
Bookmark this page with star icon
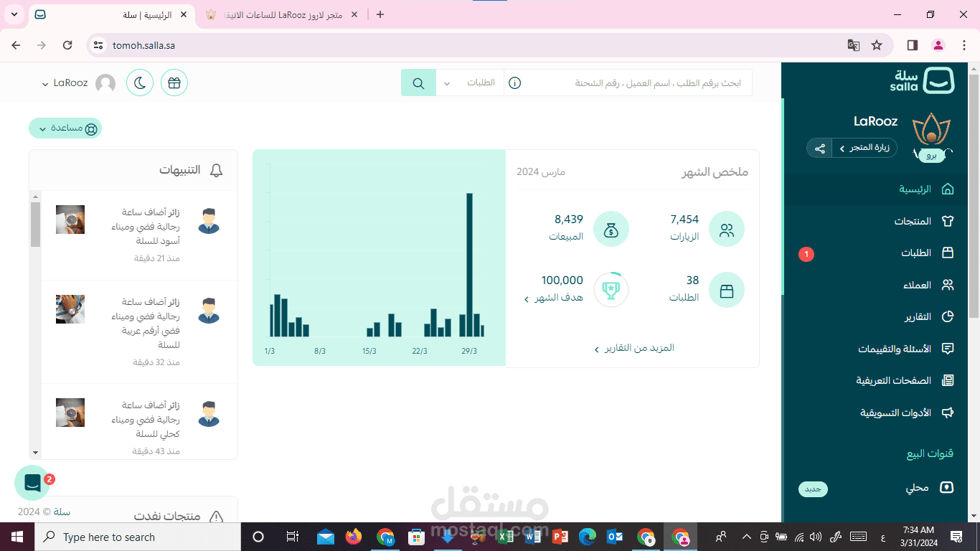click(x=877, y=45)
